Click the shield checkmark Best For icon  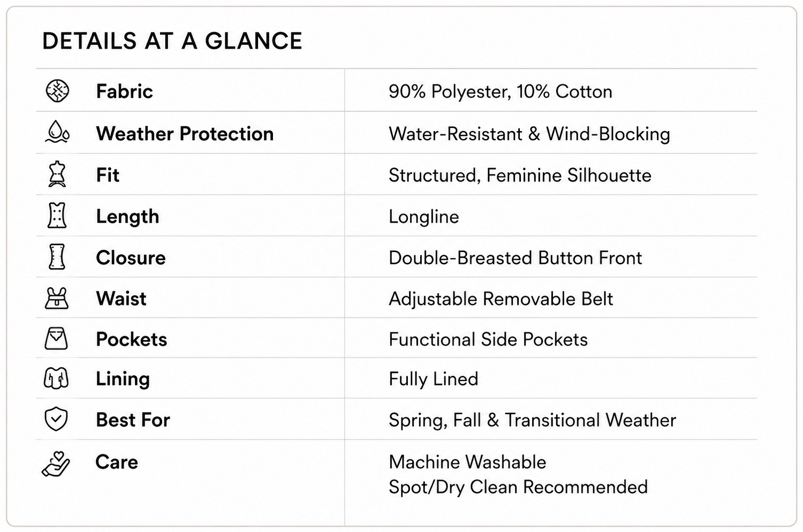(56, 419)
